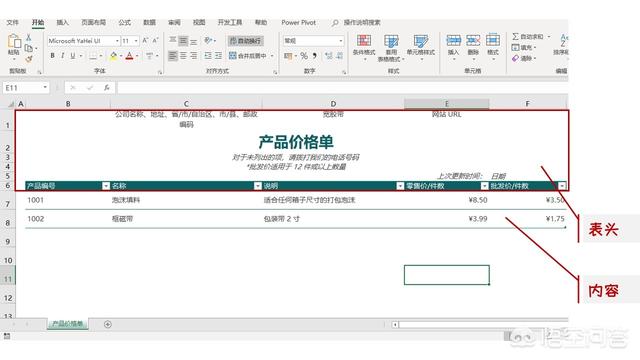Click the Cut scissors icon
640x360 pixels.
pyautogui.click(x=29, y=37)
